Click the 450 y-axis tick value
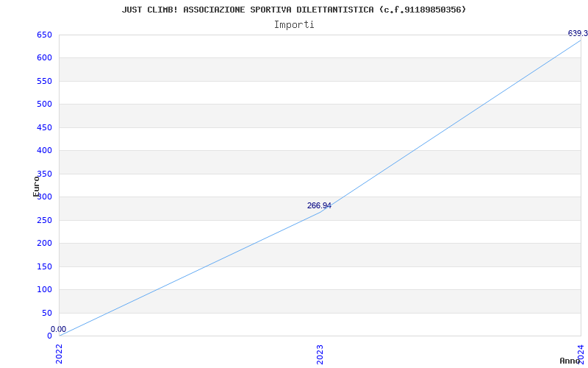Viewport: 588px width, 368px height. 44,127
